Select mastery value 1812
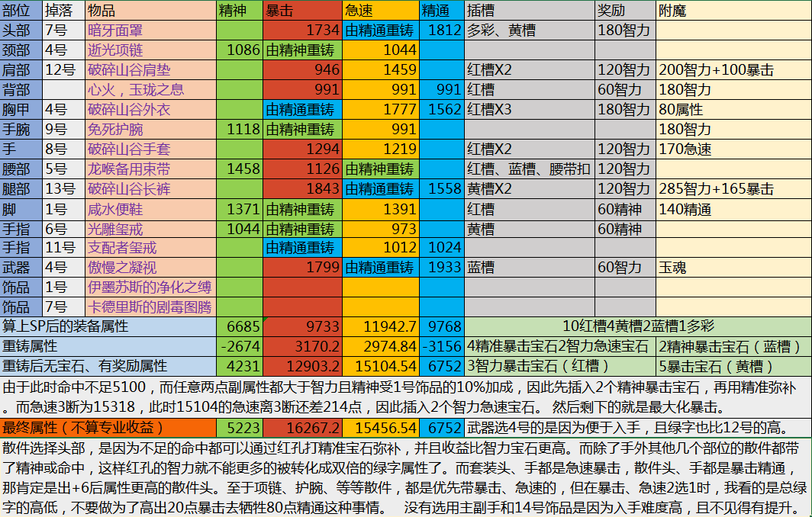This screenshot has height=517, width=812. pos(442,31)
